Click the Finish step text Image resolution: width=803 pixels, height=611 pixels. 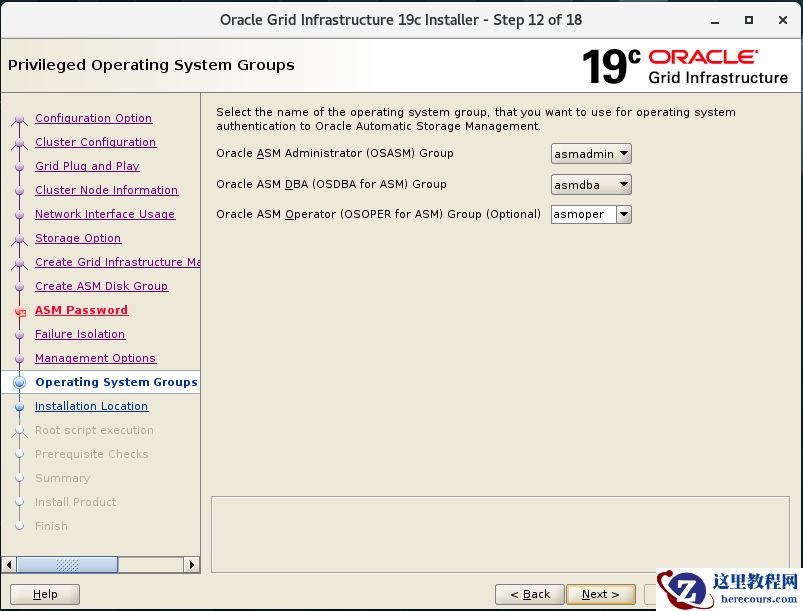(x=51, y=526)
